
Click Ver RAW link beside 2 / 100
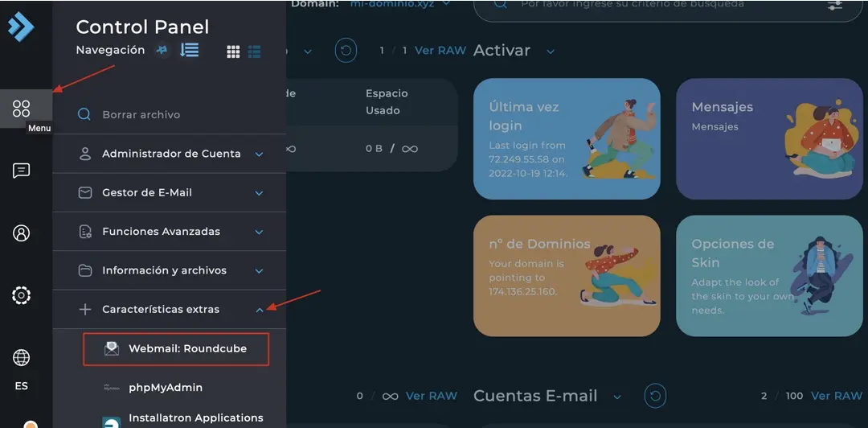pos(837,396)
